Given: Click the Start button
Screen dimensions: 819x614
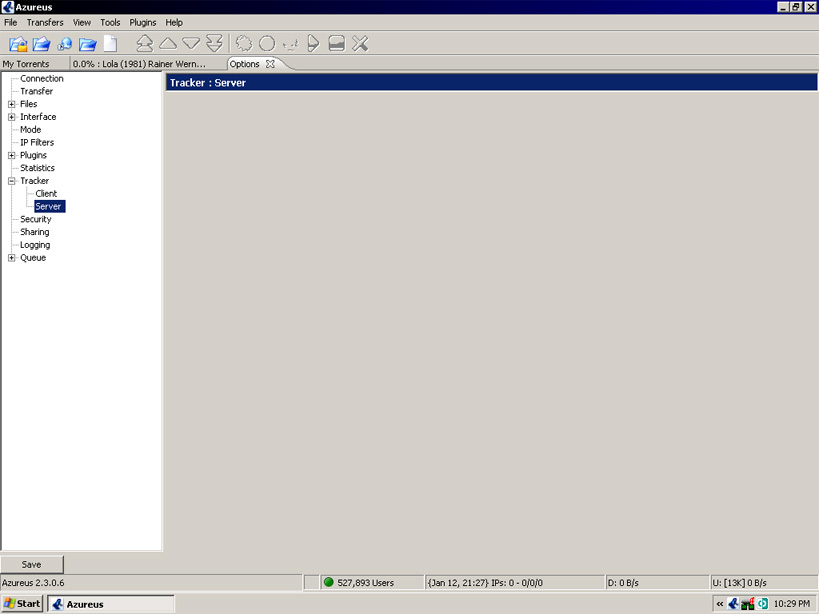Looking at the screenshot, I should pos(22,604).
